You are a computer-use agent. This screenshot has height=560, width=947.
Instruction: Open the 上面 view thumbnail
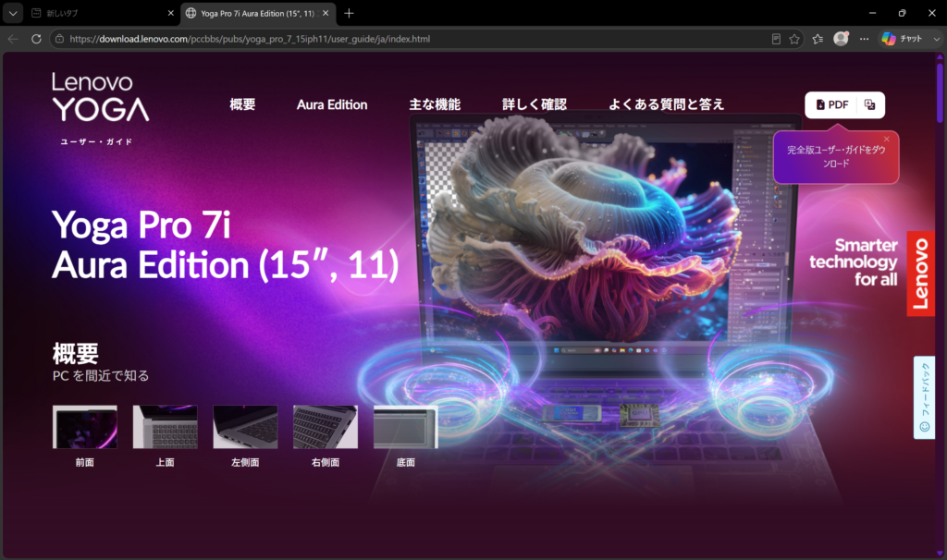click(165, 427)
